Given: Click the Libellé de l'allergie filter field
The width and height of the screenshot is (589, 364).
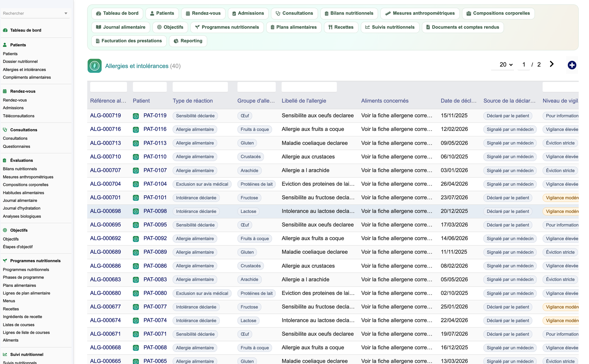Looking at the screenshot, I should (x=309, y=87).
